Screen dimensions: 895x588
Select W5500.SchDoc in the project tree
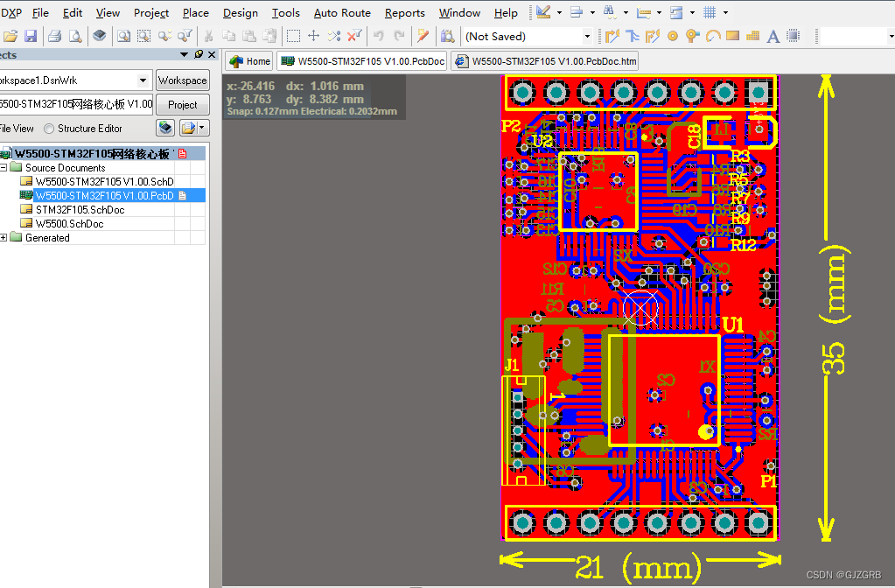68,223
